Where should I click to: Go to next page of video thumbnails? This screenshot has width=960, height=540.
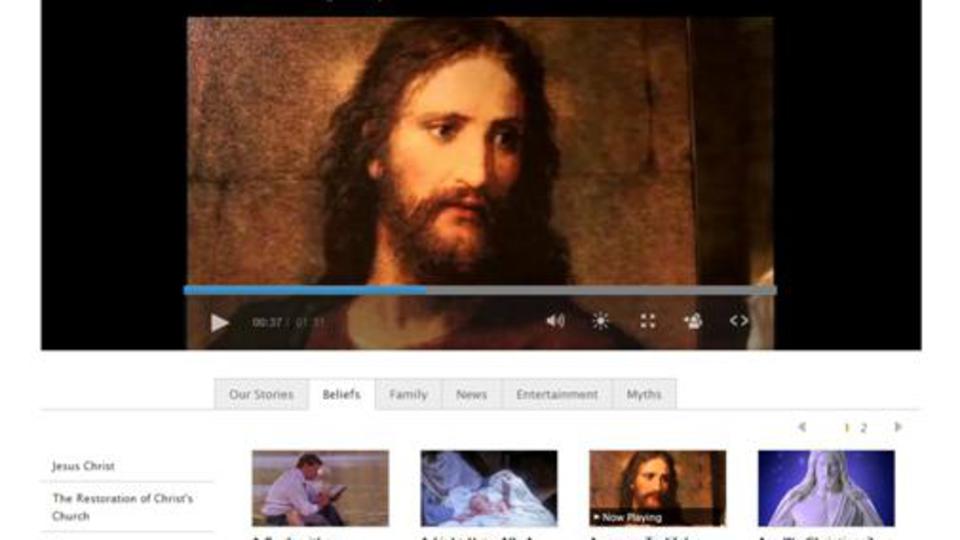pyautogui.click(x=898, y=427)
